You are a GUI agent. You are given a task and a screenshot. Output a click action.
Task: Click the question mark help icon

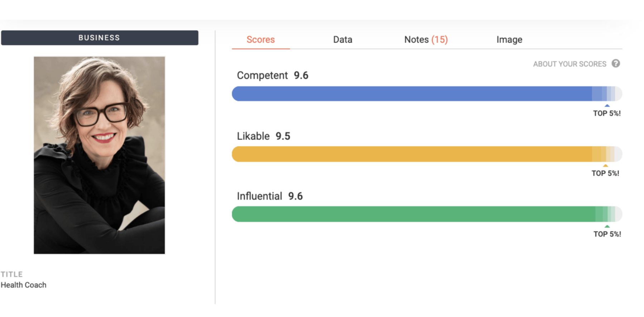pos(615,63)
